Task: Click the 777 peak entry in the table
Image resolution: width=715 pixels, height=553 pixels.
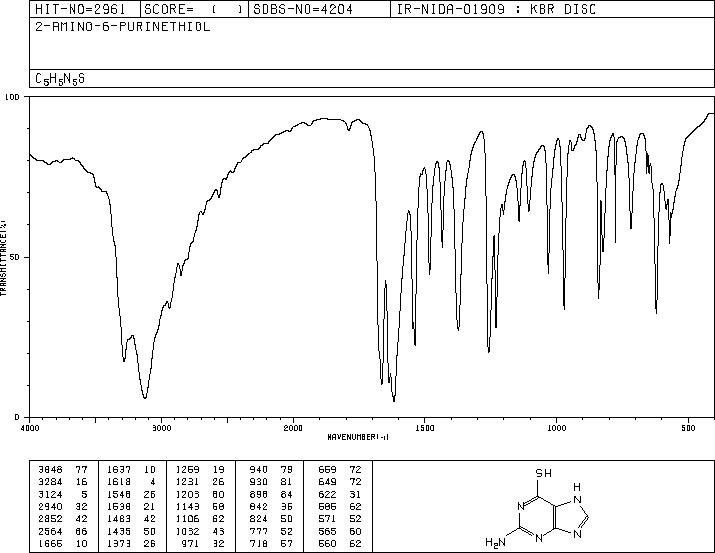Action: coord(271,532)
